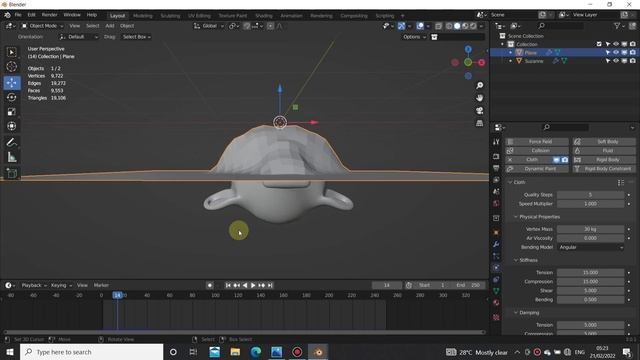Toggle auto keying record button in timeline
The height and width of the screenshot is (360, 640).
210,285
